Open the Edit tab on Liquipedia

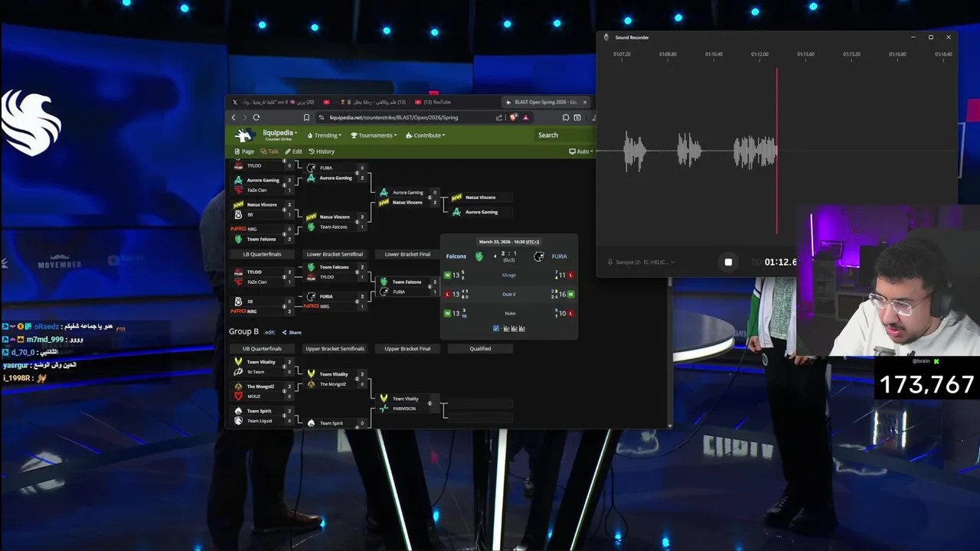293,152
